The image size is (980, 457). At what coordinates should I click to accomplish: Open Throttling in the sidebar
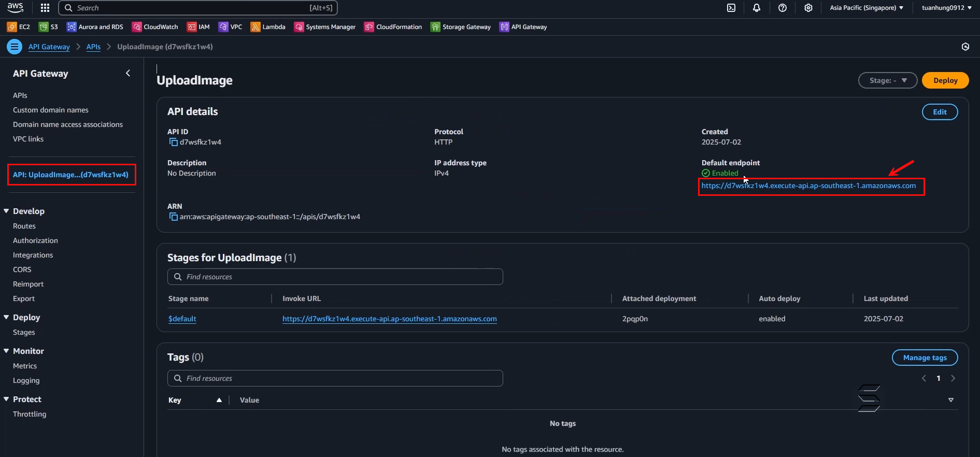(30, 414)
